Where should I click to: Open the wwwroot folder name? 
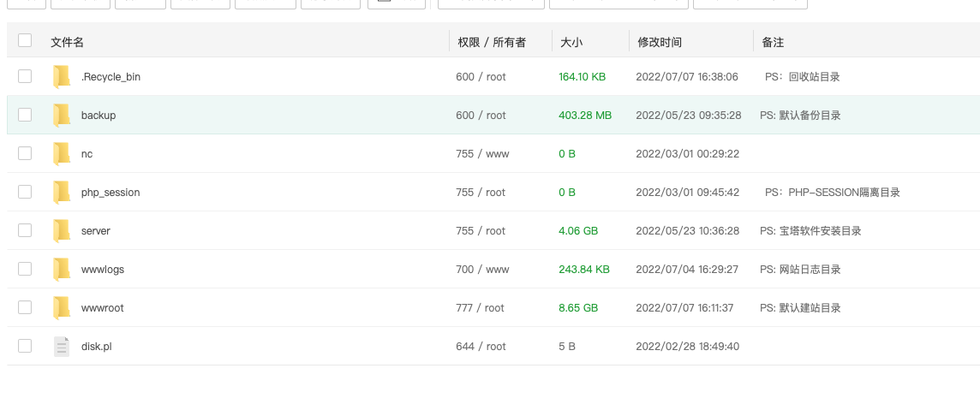pos(103,308)
